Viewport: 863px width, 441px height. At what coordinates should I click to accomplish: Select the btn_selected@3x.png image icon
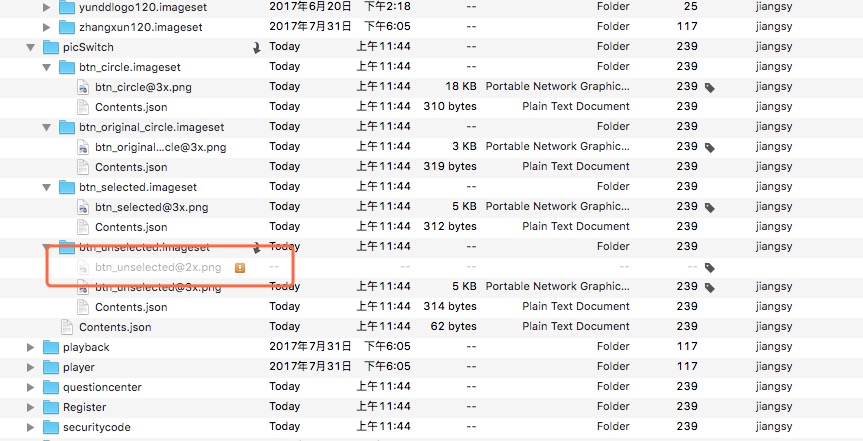pos(83,207)
